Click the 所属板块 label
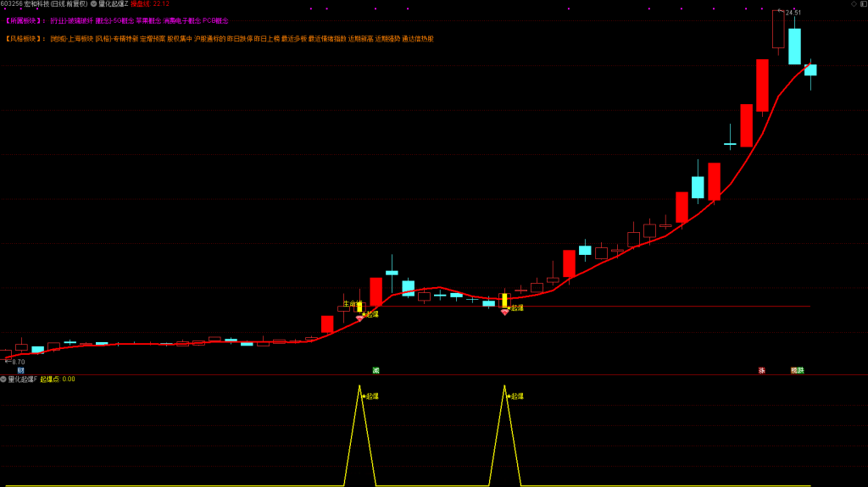This screenshot has height=487, width=868. coord(24,20)
